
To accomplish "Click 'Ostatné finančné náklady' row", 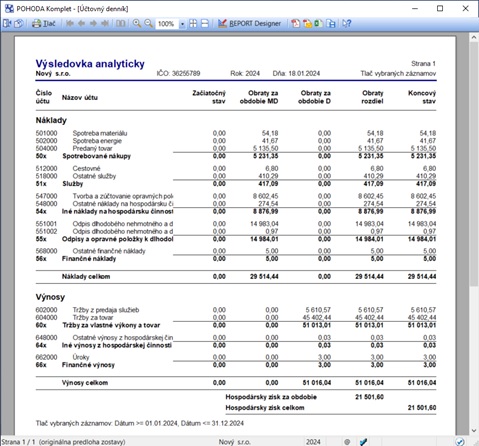I will 236,251.
